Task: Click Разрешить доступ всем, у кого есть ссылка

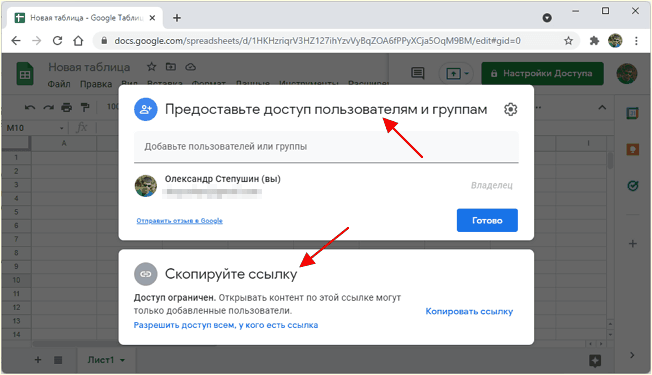Action: 226,325
